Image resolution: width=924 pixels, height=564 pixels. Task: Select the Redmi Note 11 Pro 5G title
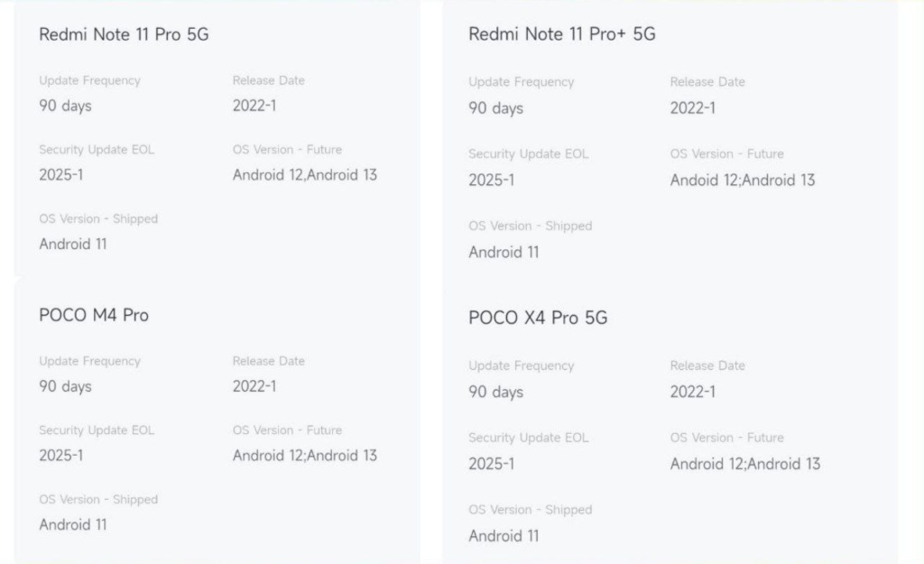(x=124, y=34)
